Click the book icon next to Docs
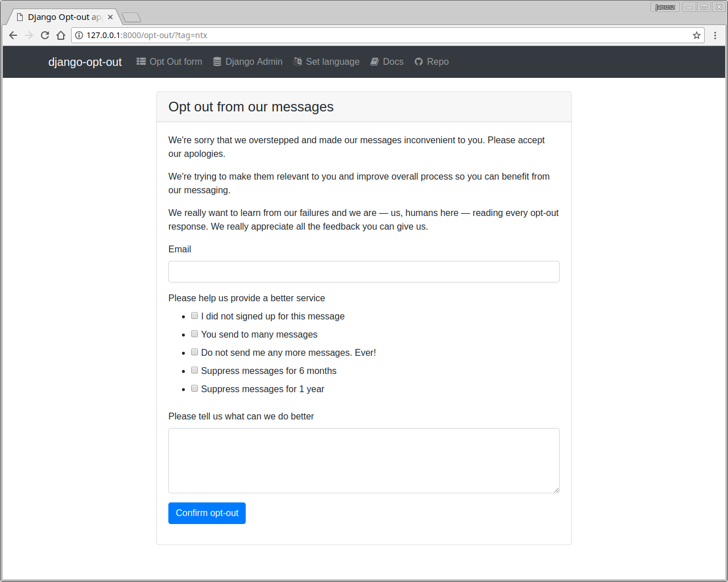728x582 pixels. pyautogui.click(x=374, y=61)
